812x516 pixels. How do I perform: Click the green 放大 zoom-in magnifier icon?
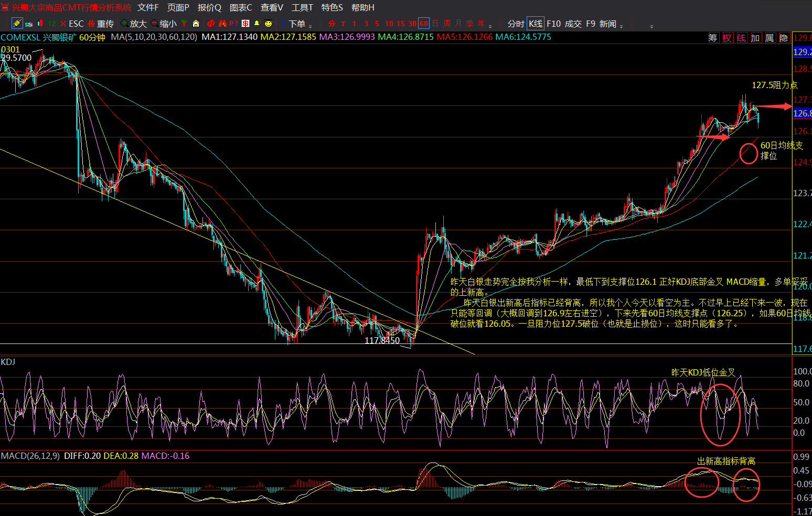(x=125, y=24)
